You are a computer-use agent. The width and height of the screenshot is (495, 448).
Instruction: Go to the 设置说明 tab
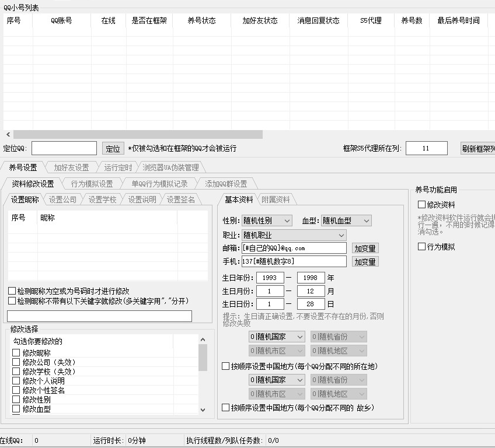coord(142,199)
